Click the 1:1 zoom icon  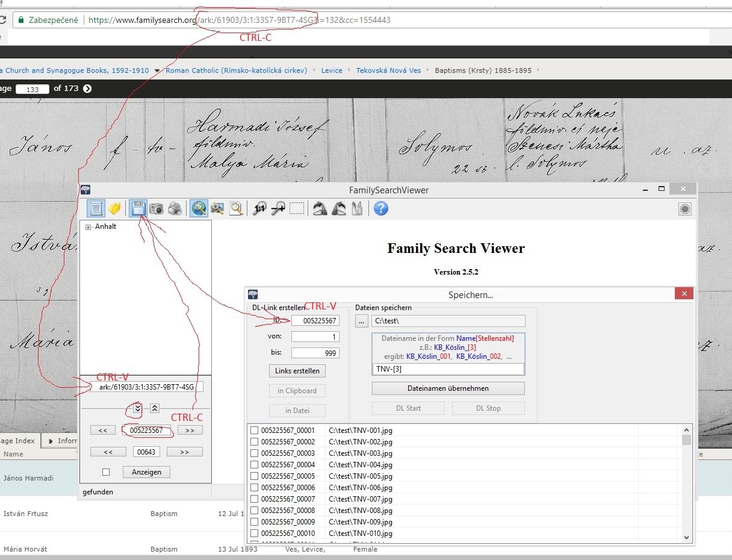(x=259, y=209)
